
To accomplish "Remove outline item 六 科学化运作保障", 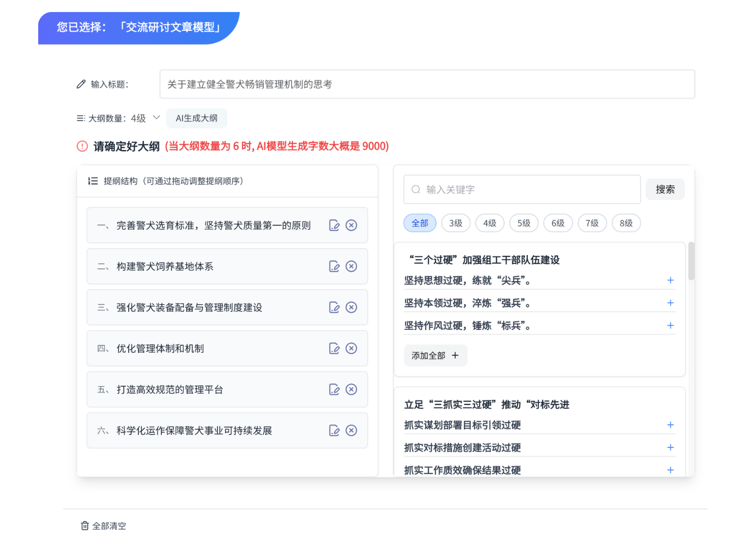I will 351,430.
